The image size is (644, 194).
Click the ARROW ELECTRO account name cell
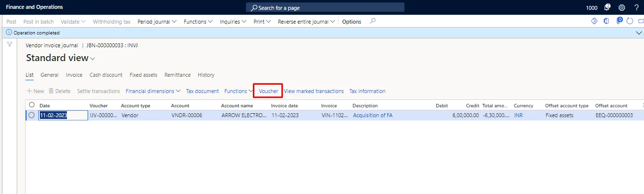pyautogui.click(x=245, y=115)
